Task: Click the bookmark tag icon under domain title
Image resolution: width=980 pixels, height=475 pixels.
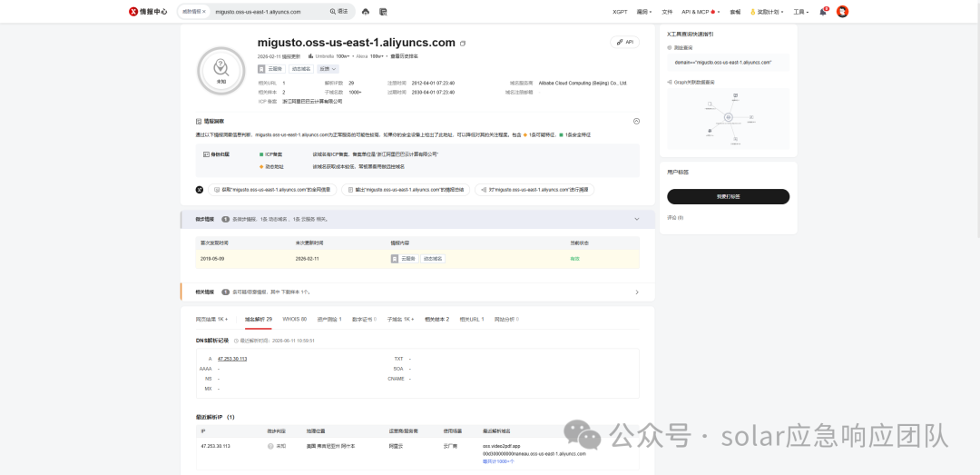Action: click(261, 69)
